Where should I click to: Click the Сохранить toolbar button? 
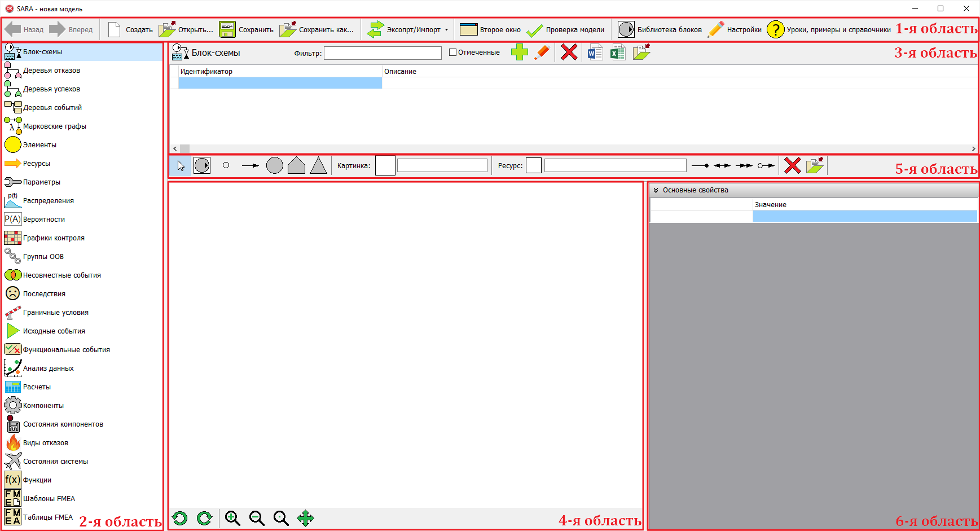247,30
